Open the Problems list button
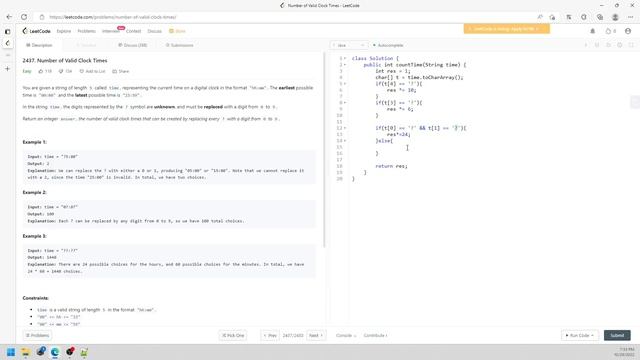This screenshot has width=640, height=360. coord(37,336)
